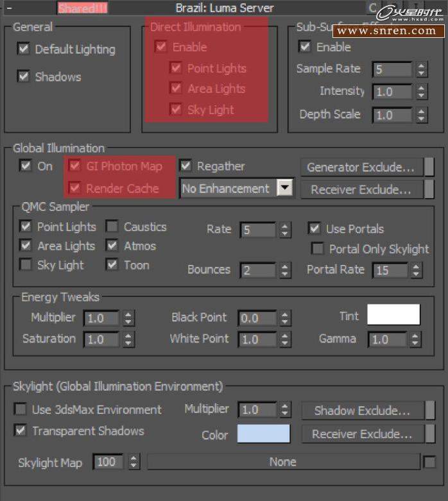Click the Portal Rate spinner arrows

(416, 270)
